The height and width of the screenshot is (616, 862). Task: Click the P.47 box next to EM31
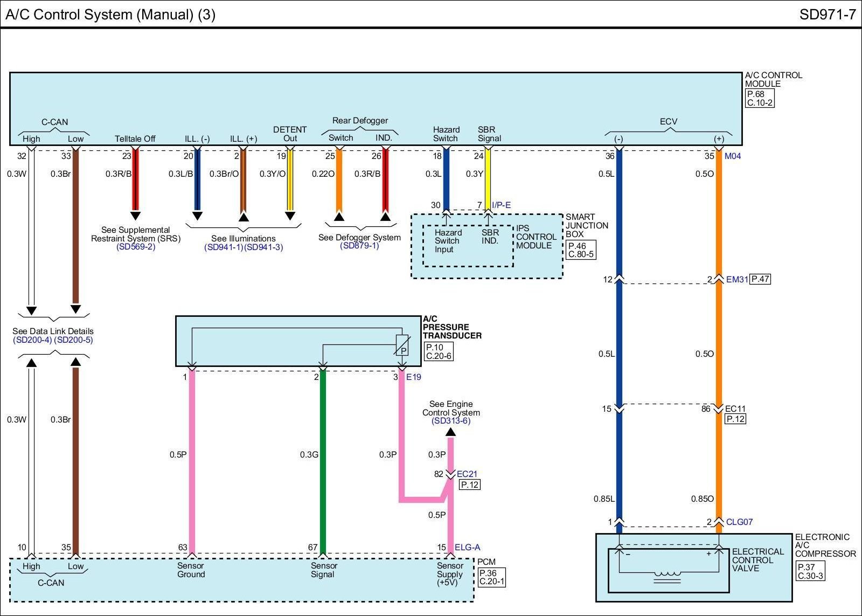click(760, 279)
